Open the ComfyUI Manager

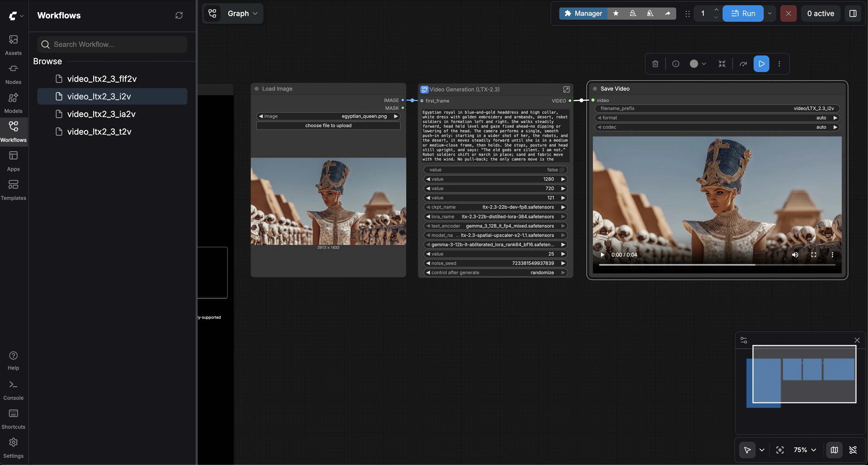click(x=583, y=13)
